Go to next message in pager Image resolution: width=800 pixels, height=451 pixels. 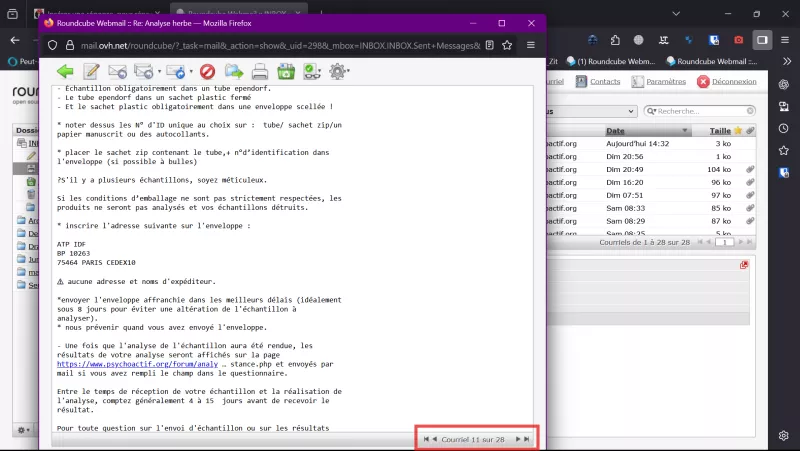[518, 439]
